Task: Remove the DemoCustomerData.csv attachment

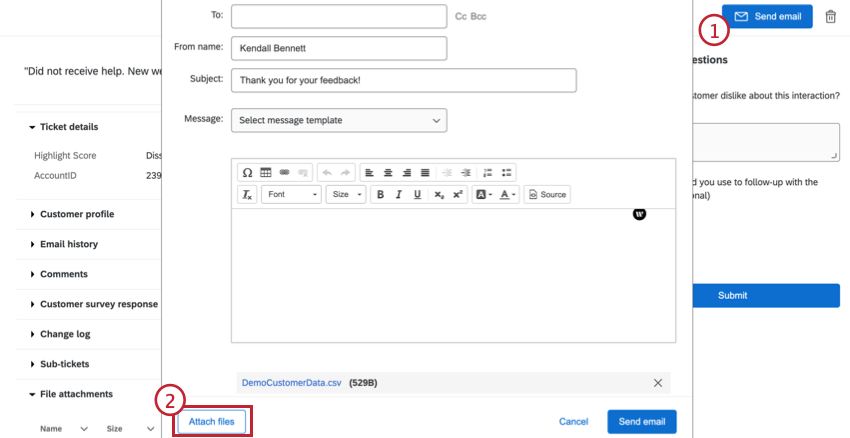Action: (658, 383)
